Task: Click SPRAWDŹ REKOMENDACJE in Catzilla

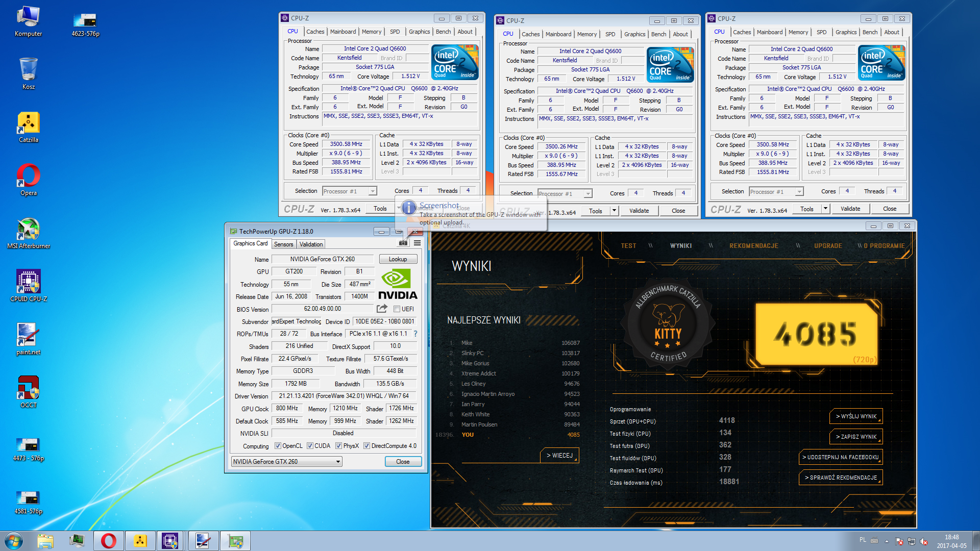Action: click(841, 478)
